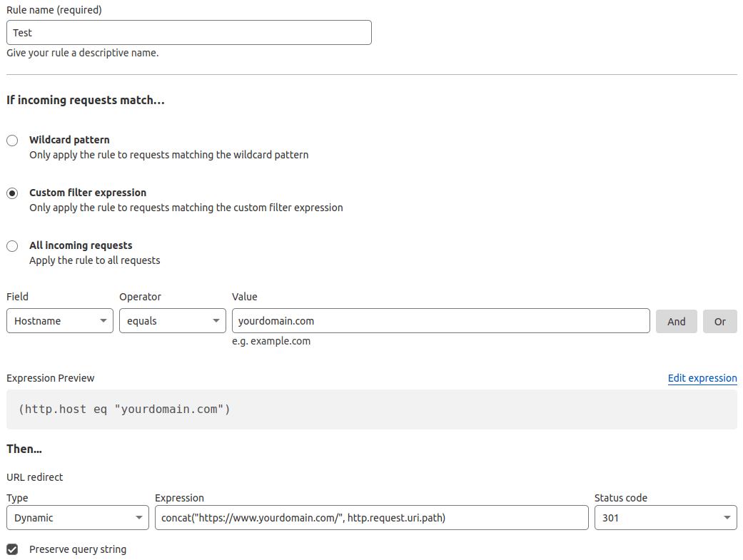743x560 pixels.
Task: Open the Field dropdown showing Hostname
Action: (x=60, y=321)
